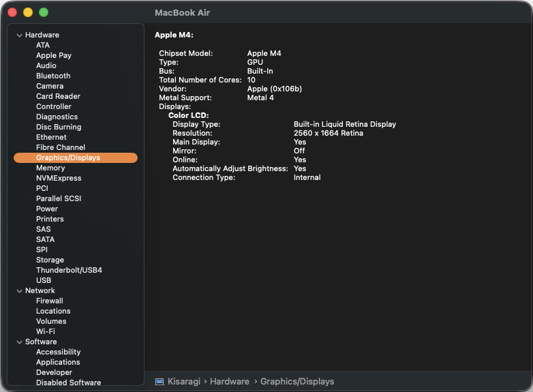533x392 pixels.
Task: Select the Graphics/Displays sidebar item
Action: click(x=68, y=157)
